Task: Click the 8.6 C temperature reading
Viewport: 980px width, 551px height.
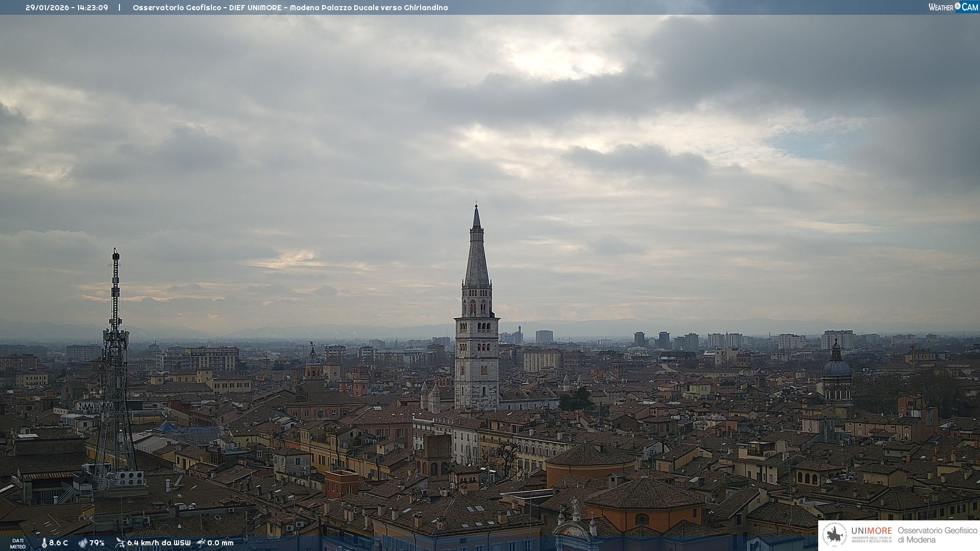Action: 59,543
